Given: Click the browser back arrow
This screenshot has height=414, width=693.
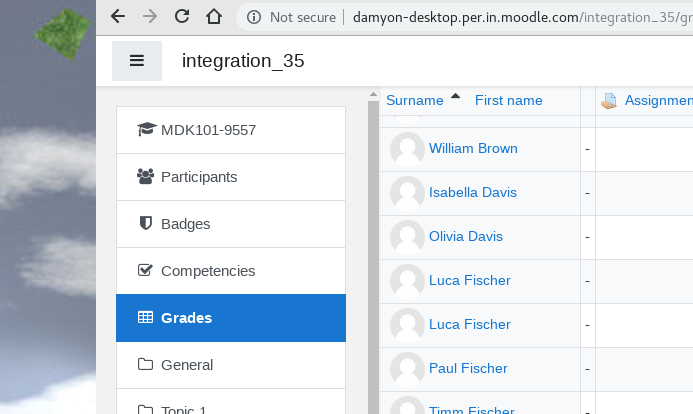Looking at the screenshot, I should tap(118, 17).
